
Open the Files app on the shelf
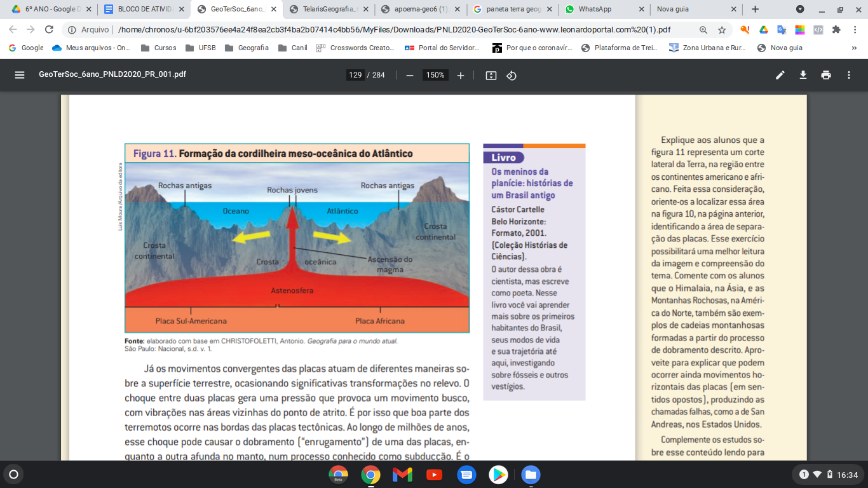(x=531, y=475)
